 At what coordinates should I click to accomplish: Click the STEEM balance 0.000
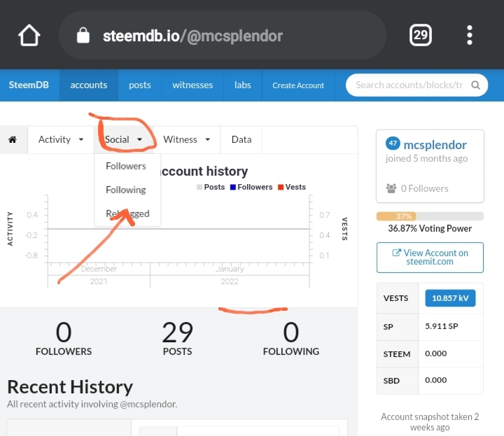click(435, 353)
